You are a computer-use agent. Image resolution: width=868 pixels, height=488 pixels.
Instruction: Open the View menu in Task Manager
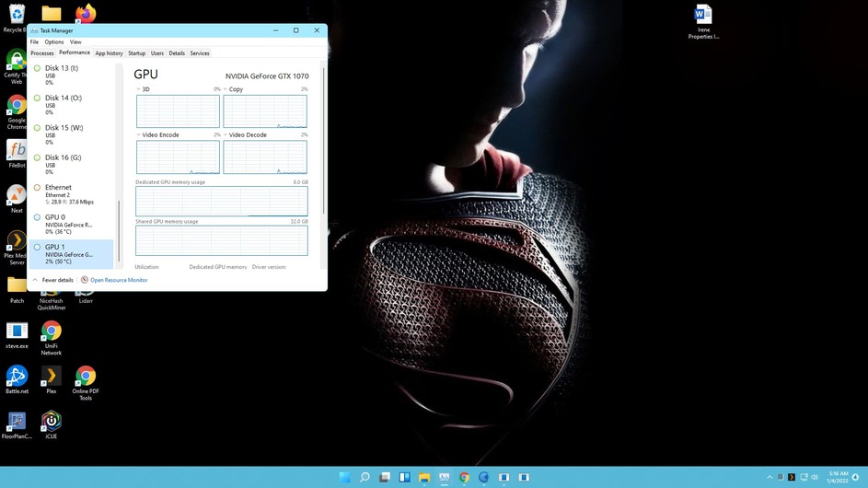75,41
